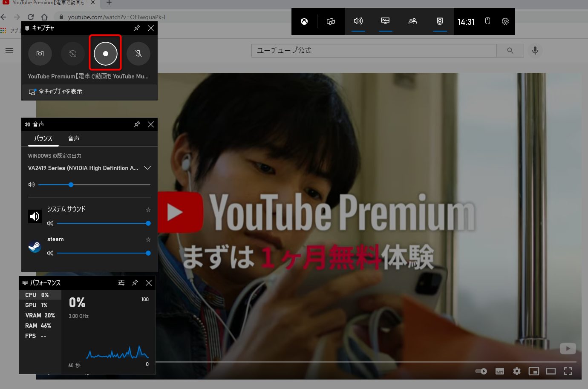
Task: Pin the Performance widget
Action: coord(135,283)
